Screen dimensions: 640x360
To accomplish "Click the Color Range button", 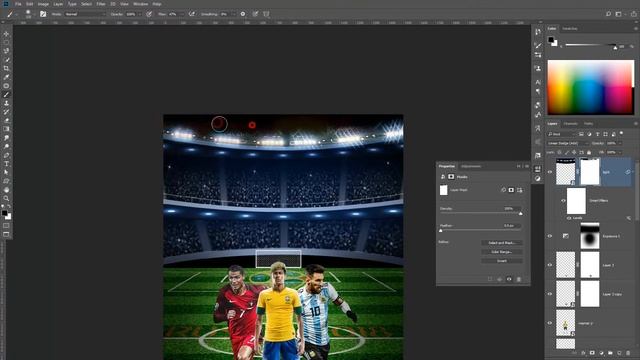I will [502, 252].
